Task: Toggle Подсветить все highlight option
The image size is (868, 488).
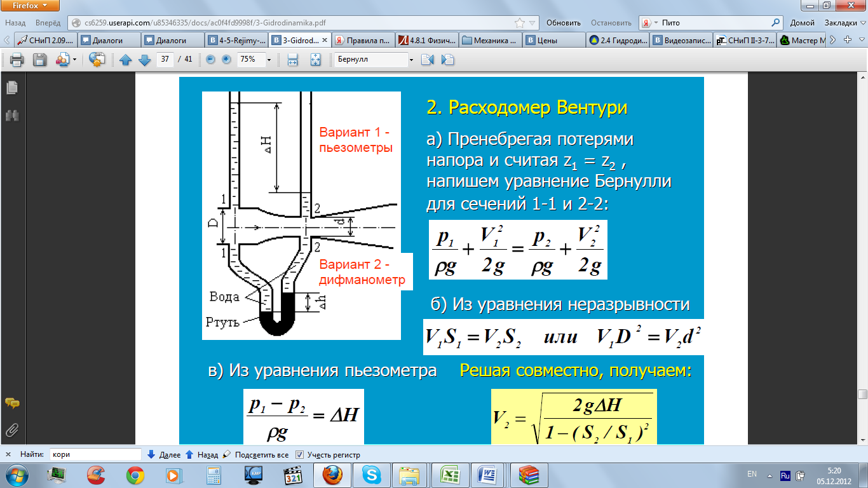Action: tap(255, 455)
